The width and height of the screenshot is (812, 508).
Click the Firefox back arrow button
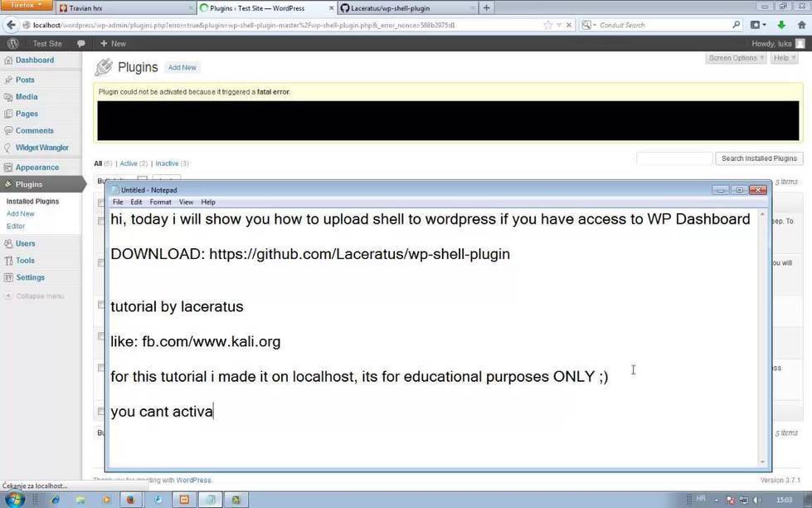11,25
